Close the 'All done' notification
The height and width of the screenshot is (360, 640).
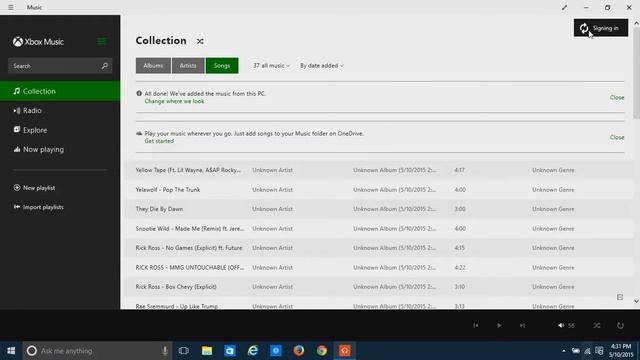click(617, 98)
